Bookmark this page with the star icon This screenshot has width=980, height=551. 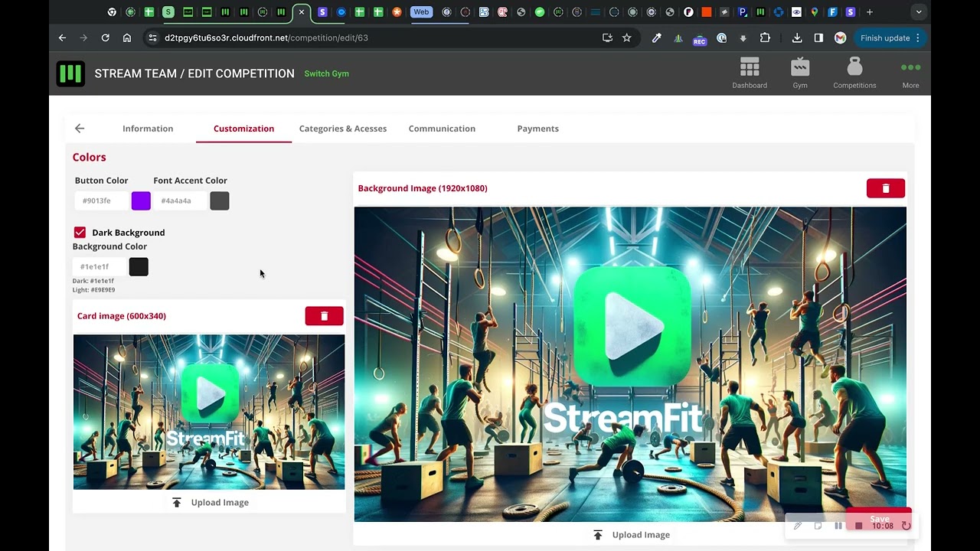pyautogui.click(x=626, y=37)
